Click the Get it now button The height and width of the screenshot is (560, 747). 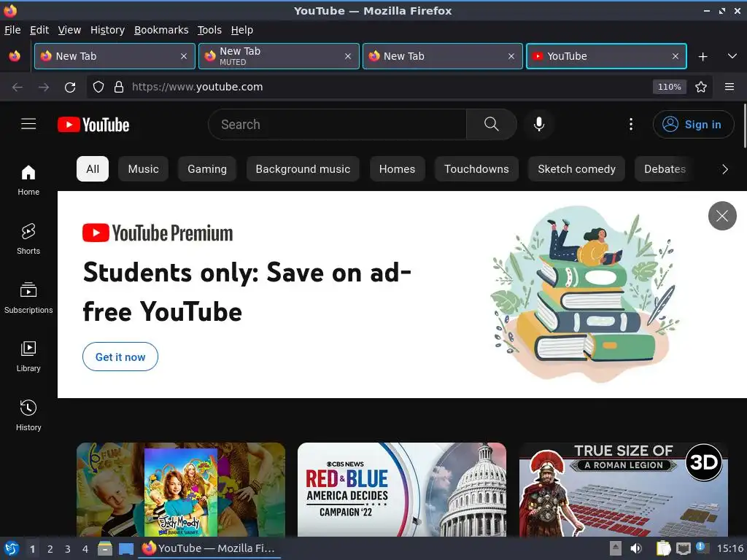(x=120, y=357)
